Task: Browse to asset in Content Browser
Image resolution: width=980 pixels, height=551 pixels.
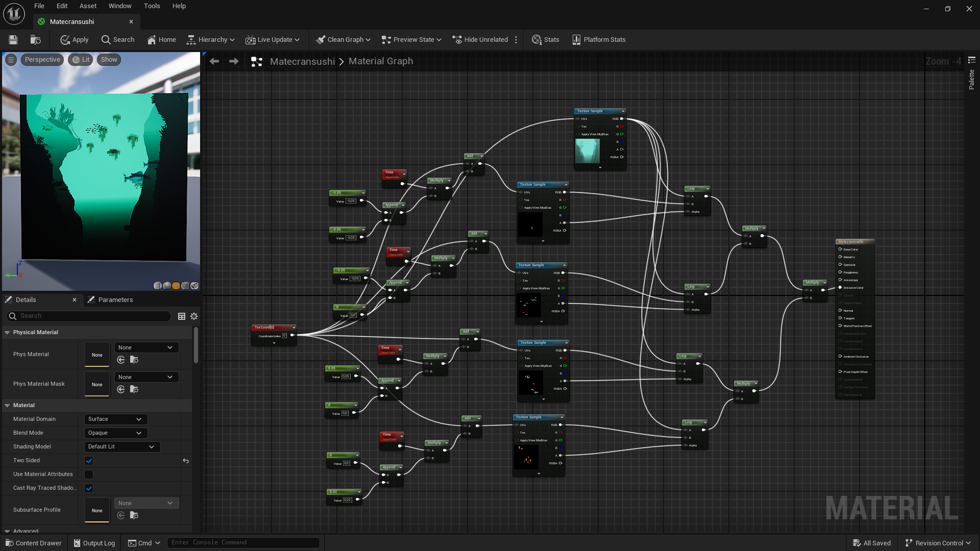Action: click(35, 40)
